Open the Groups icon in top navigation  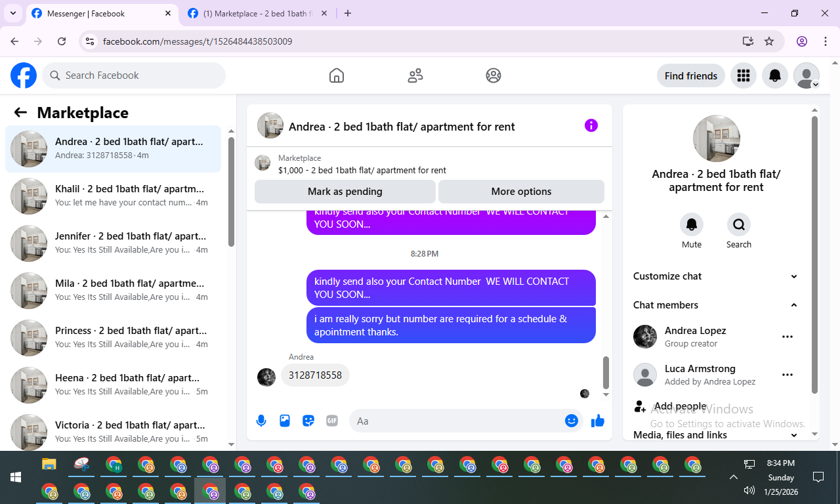tap(493, 75)
